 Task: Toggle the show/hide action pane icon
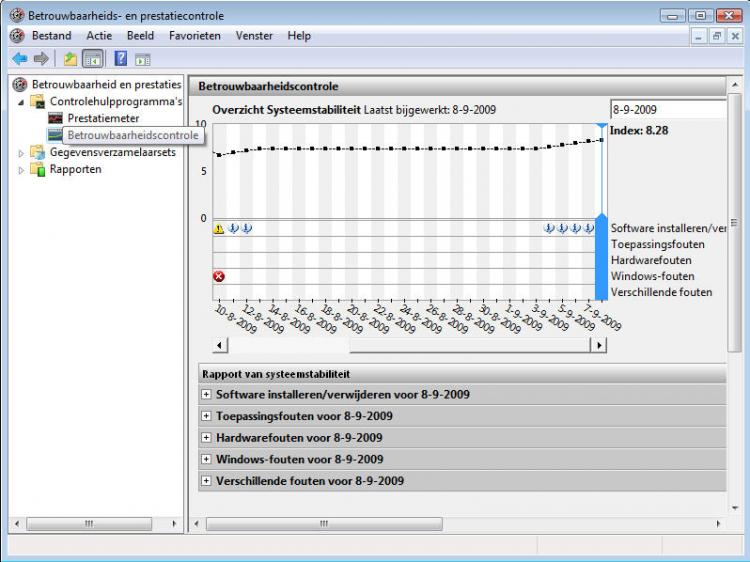[x=143, y=59]
